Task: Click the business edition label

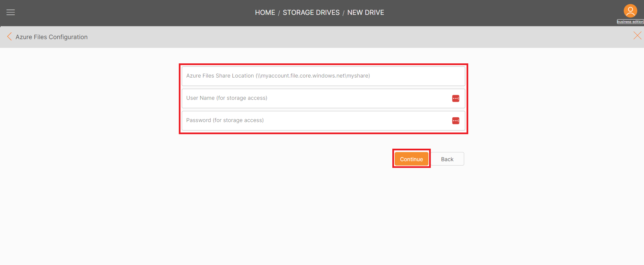Action: (630, 22)
